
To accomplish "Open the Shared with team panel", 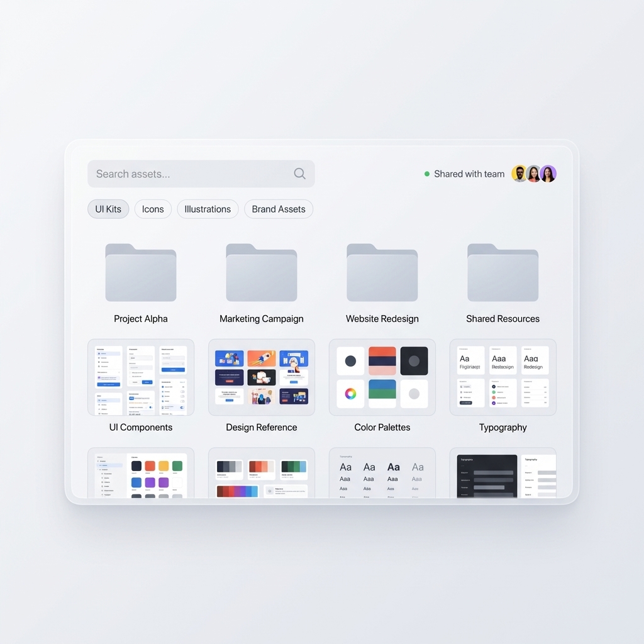I will pos(469,174).
